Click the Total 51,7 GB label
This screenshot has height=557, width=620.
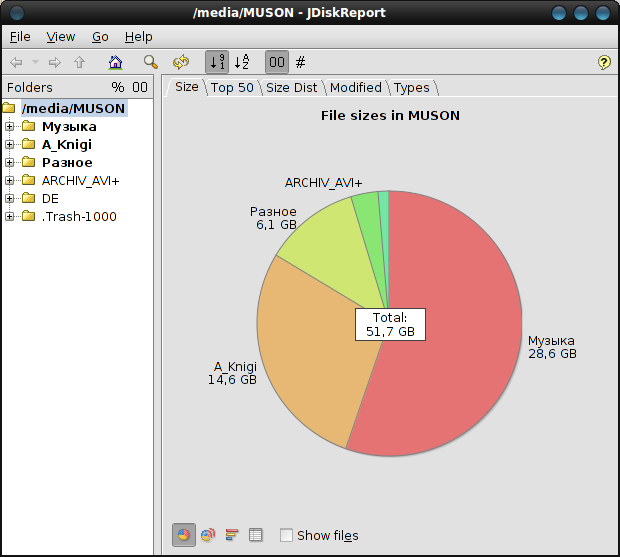pyautogui.click(x=390, y=325)
